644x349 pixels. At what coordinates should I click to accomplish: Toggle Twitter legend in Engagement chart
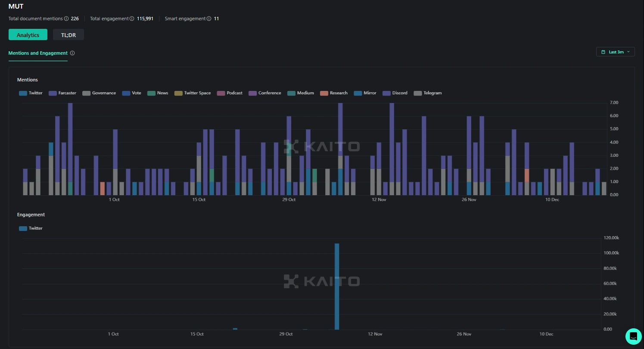pos(31,228)
